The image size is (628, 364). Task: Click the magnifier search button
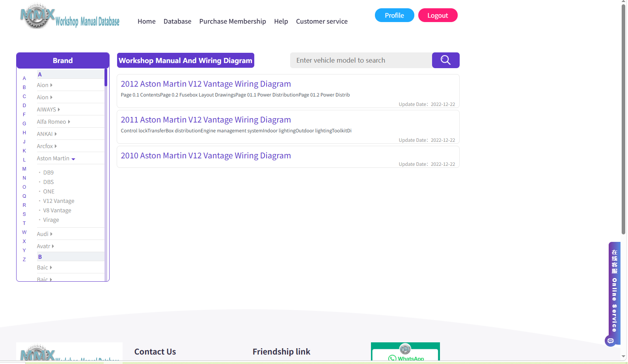[445, 60]
